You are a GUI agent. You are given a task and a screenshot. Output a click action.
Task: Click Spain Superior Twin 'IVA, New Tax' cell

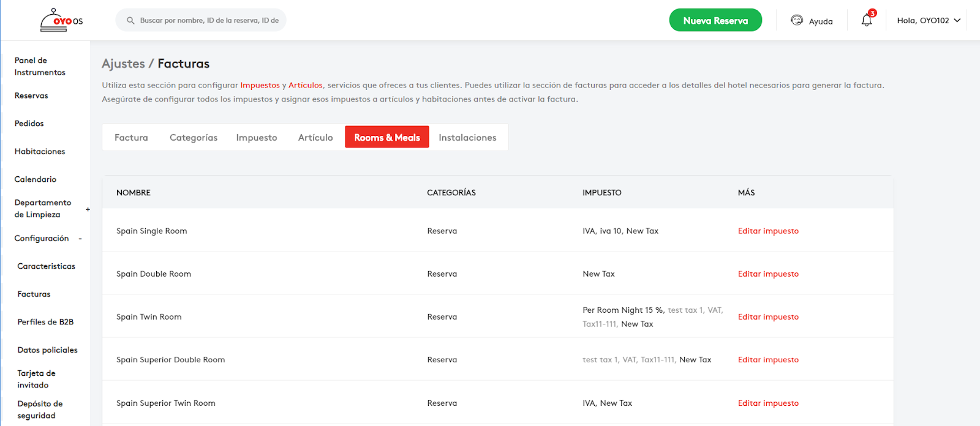tap(607, 403)
